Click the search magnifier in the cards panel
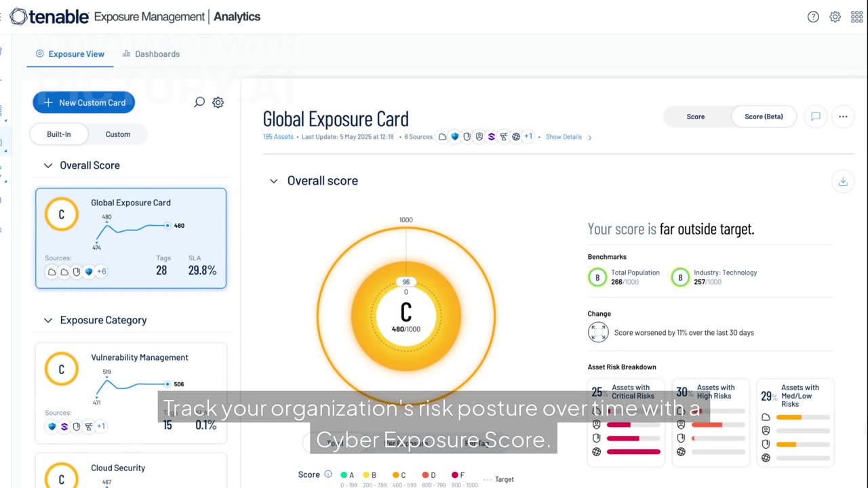The image size is (868, 488). tap(199, 102)
